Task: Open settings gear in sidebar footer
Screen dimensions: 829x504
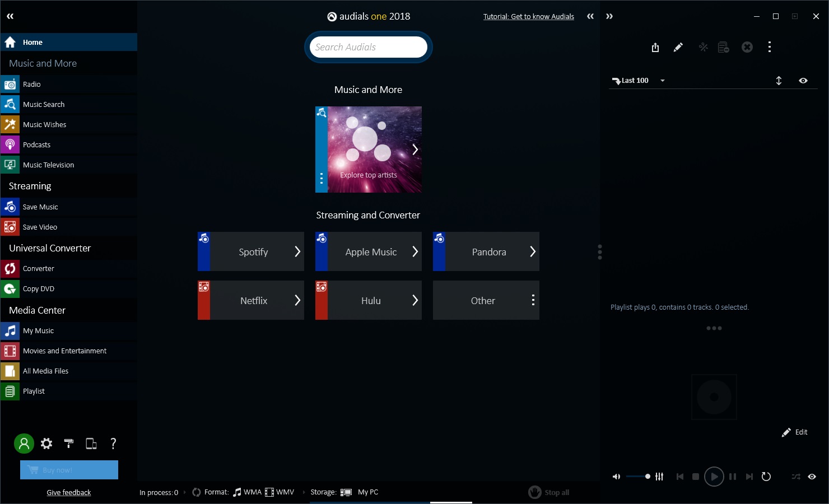Action: point(46,444)
